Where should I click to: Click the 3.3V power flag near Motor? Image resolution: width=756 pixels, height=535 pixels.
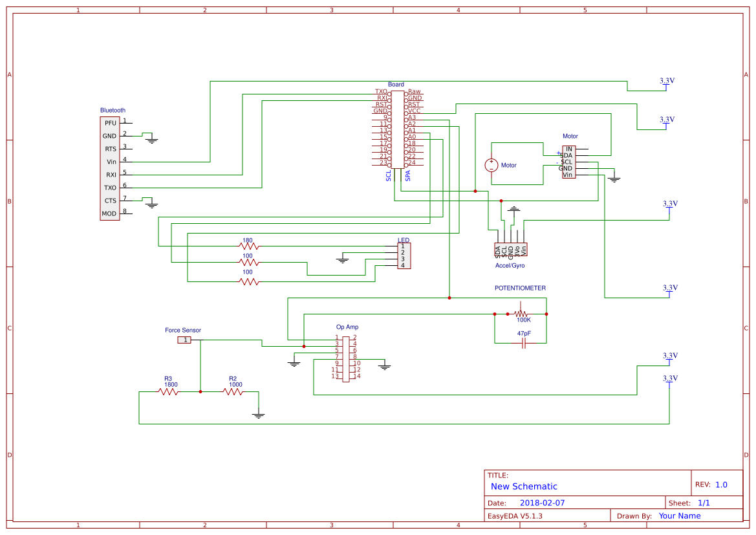click(x=666, y=123)
